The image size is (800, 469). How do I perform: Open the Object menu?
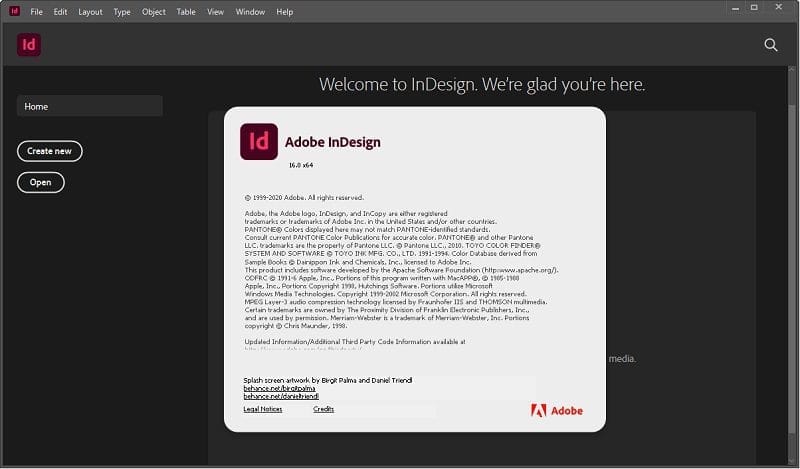click(154, 12)
